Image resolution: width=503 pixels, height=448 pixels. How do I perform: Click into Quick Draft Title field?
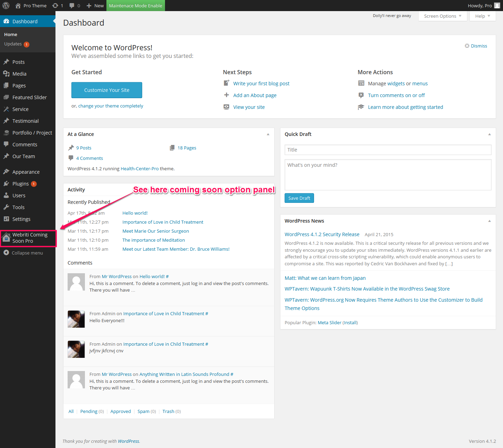(388, 150)
